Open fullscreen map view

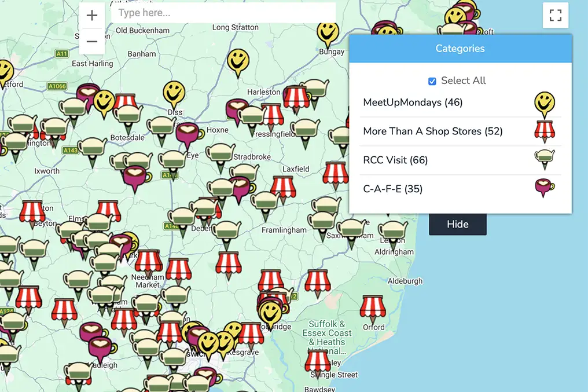(556, 16)
